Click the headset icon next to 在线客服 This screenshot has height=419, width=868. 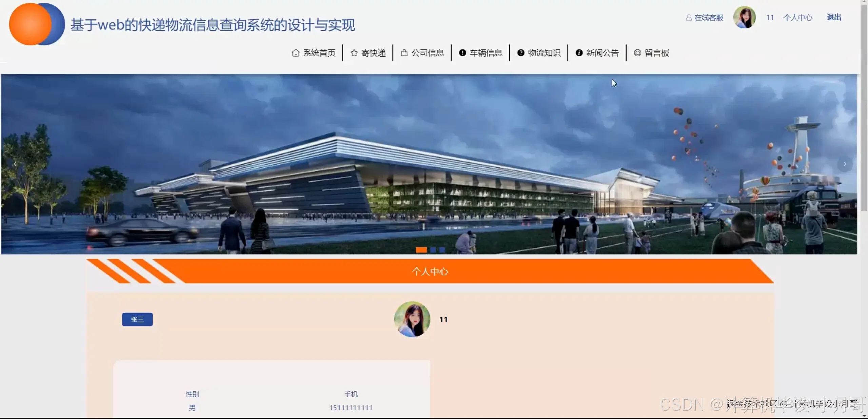tap(688, 17)
